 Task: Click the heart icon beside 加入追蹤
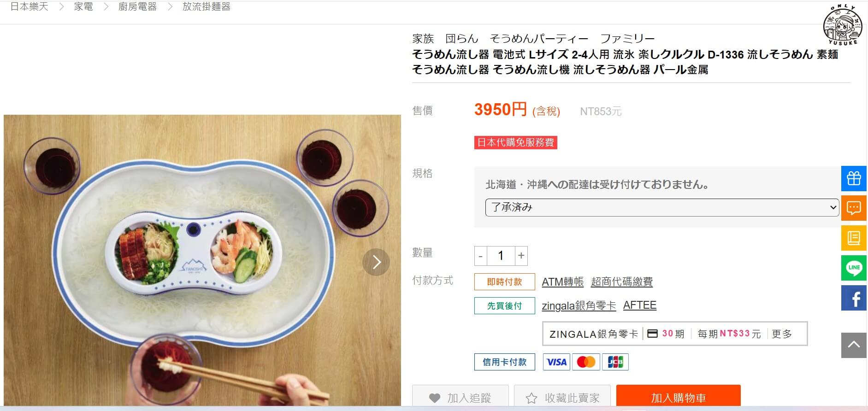435,397
